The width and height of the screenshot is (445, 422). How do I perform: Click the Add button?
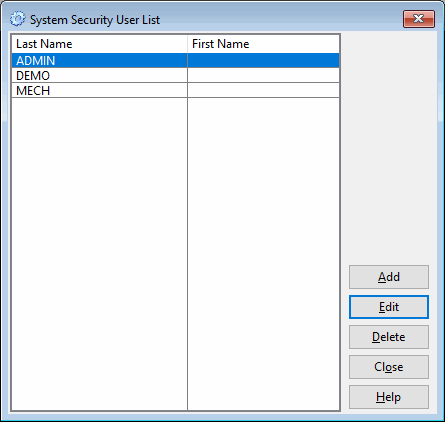(389, 277)
